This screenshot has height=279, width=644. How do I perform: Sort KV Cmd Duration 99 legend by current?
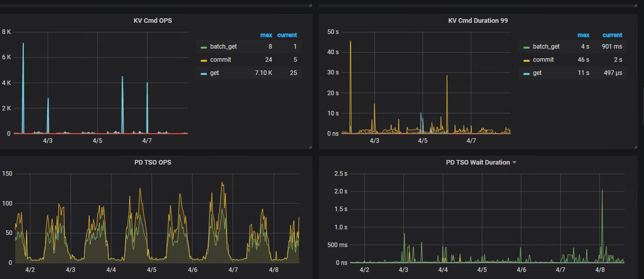click(612, 35)
